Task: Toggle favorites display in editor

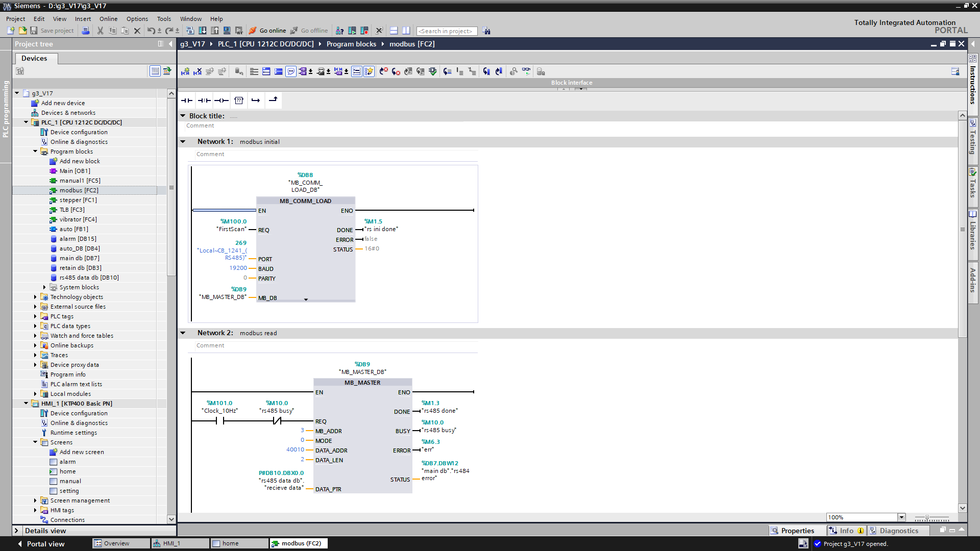Action: click(369, 71)
